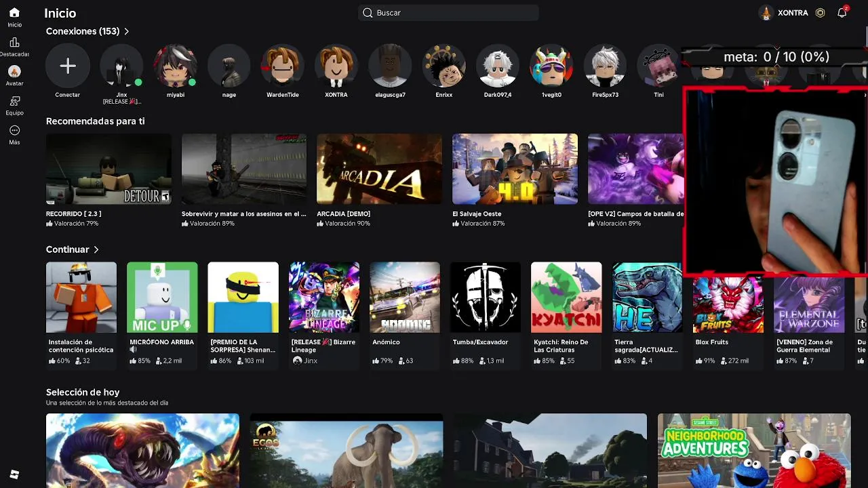The height and width of the screenshot is (488, 868).
Task: Click the Anómico title text
Action: pos(387,342)
